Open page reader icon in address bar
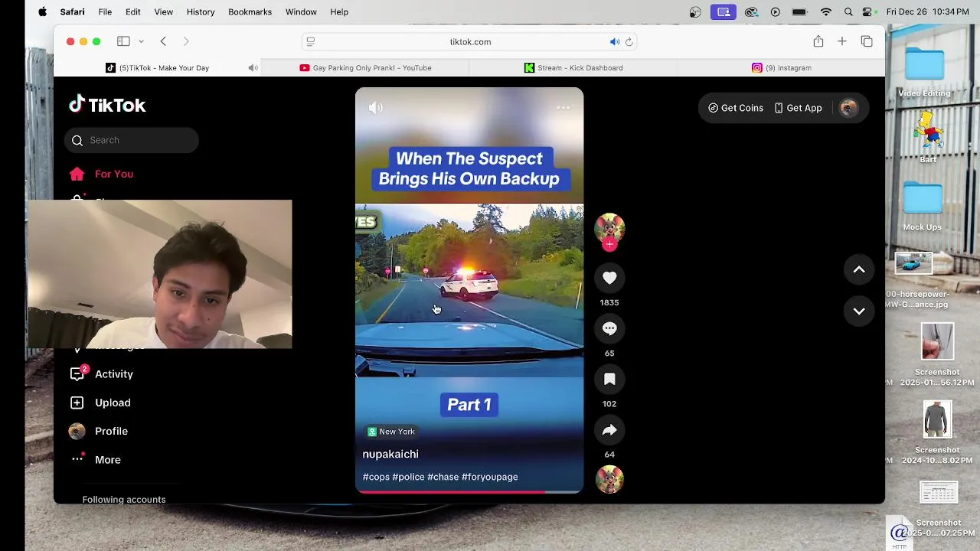Image resolution: width=980 pixels, height=551 pixels. 311,41
